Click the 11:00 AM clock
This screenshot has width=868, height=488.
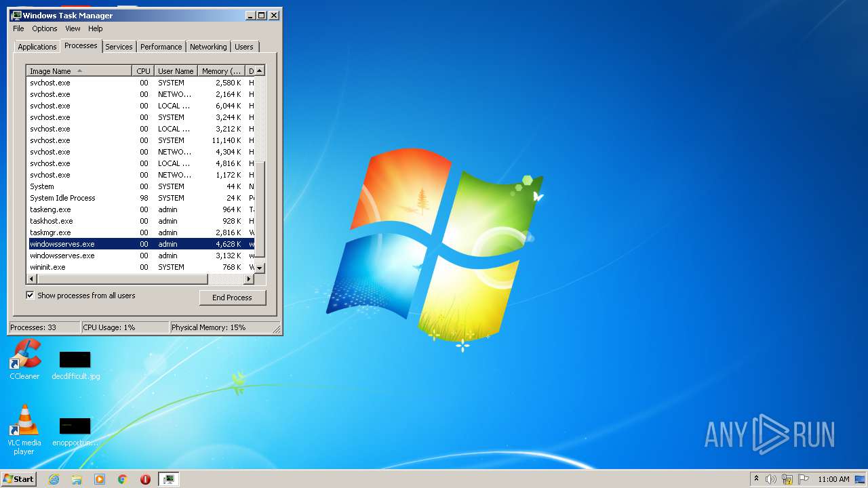(x=833, y=479)
